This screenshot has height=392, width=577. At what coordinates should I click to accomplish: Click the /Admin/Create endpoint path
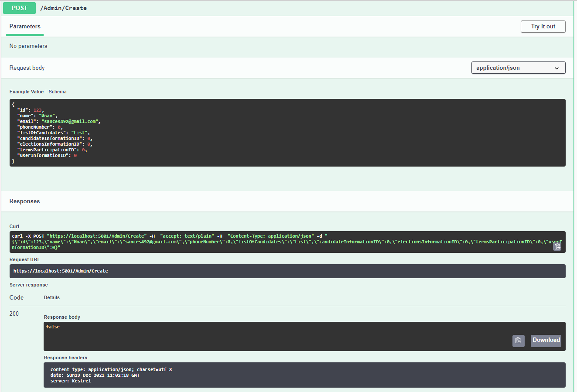[63, 8]
